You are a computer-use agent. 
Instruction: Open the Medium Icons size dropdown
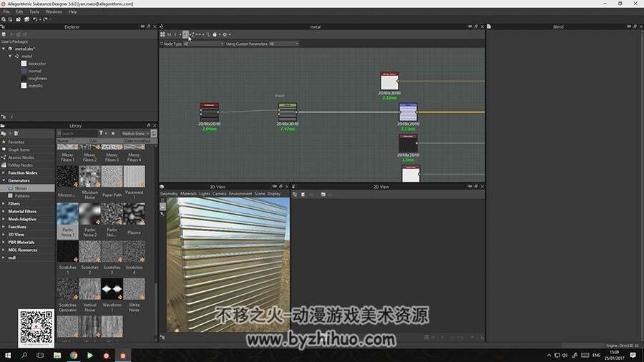(135, 133)
